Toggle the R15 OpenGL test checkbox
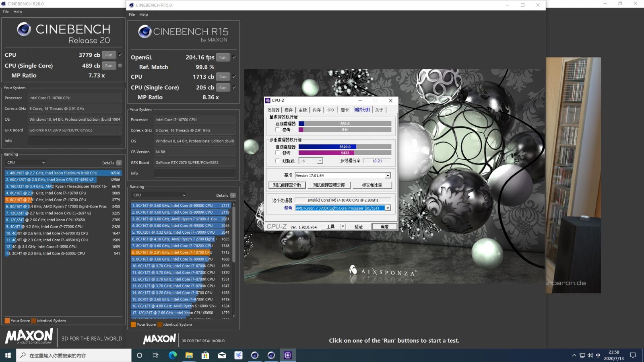Screen dimensions: 644x362 point(234,57)
